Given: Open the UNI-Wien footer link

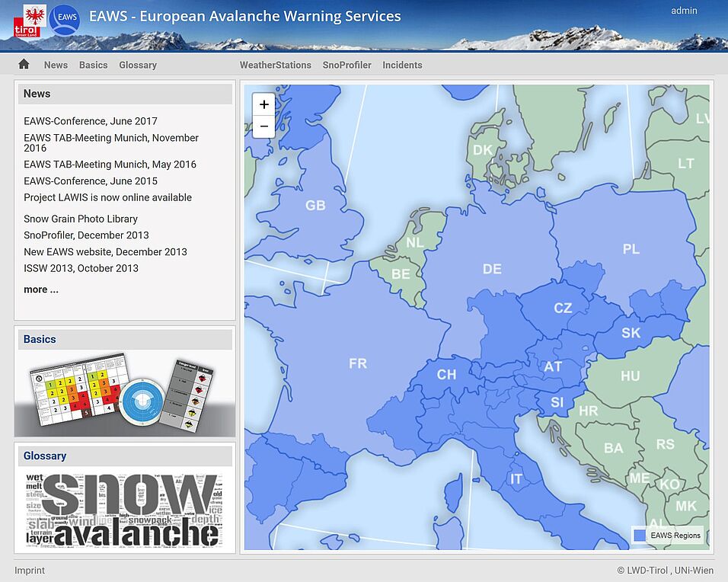Looking at the screenshot, I should click(x=694, y=571).
